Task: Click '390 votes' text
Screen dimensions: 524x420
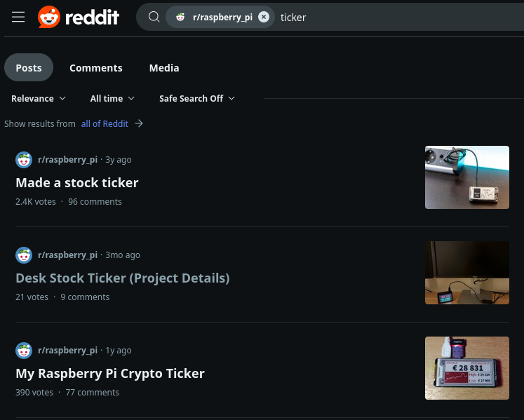Action: click(x=34, y=392)
